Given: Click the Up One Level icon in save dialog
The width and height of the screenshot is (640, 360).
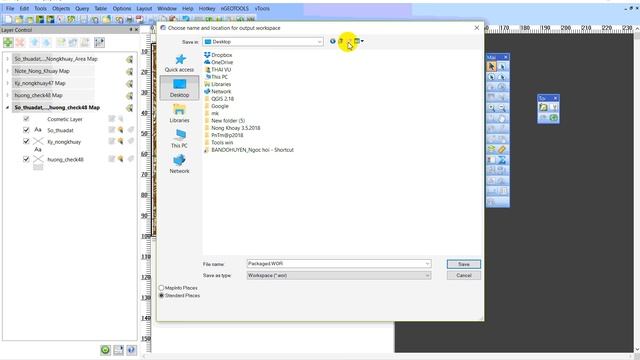Looking at the screenshot, I should click(x=341, y=41).
